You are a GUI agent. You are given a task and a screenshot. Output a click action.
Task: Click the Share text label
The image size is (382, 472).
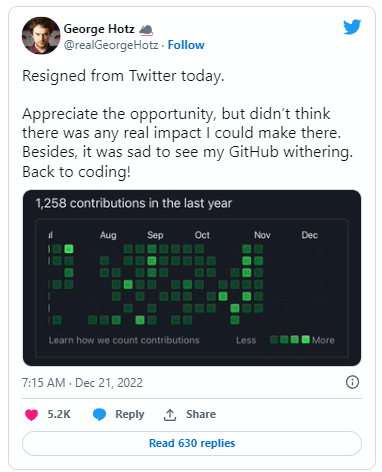pyautogui.click(x=201, y=414)
